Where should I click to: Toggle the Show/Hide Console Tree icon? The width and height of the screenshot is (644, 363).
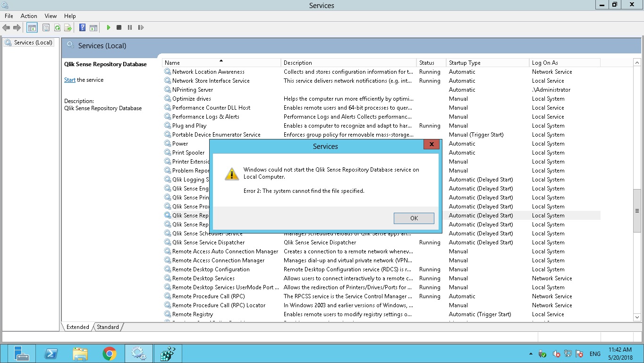[32, 28]
